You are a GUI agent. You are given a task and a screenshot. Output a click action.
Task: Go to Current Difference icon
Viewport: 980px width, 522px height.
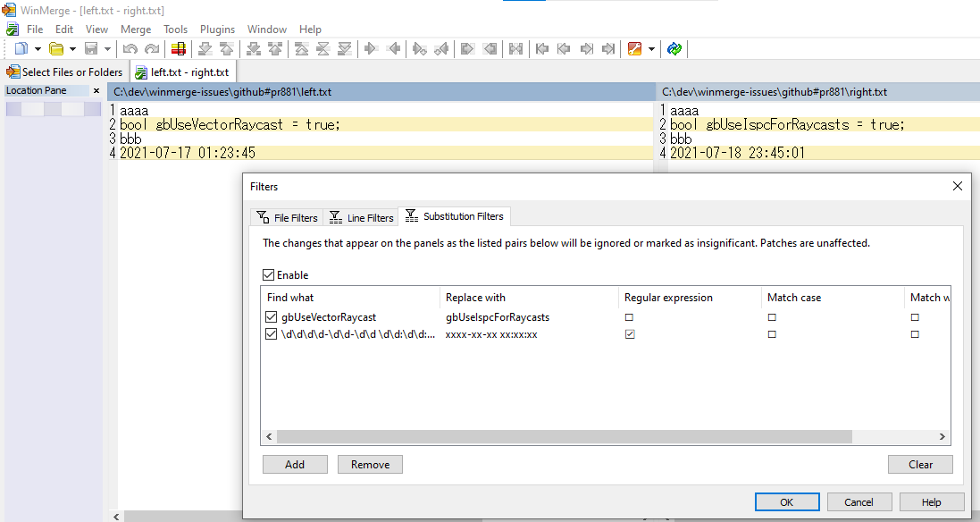[x=323, y=49]
